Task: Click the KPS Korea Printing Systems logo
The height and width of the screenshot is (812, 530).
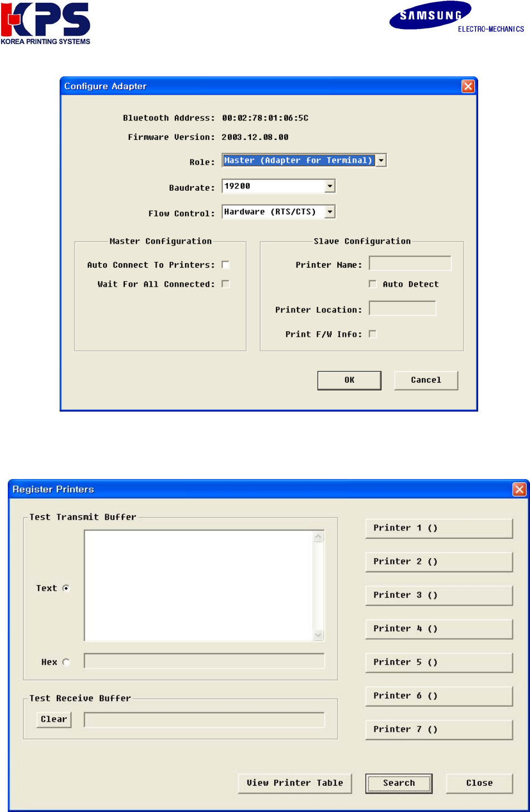Action: [x=46, y=23]
